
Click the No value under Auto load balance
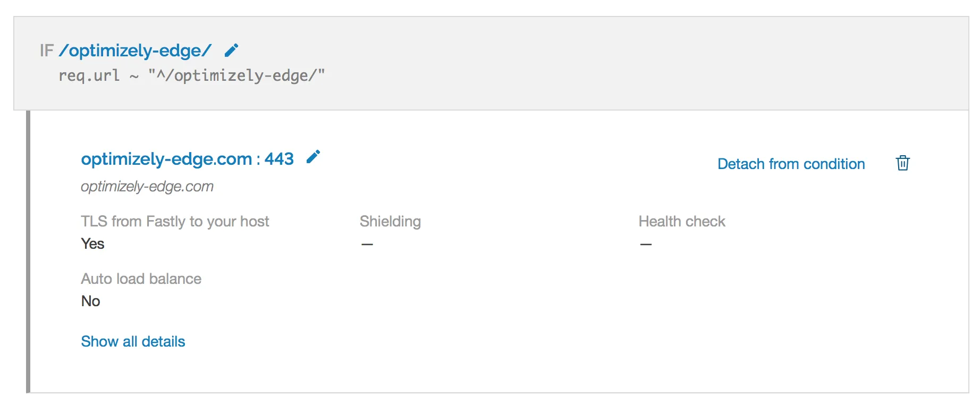click(90, 301)
